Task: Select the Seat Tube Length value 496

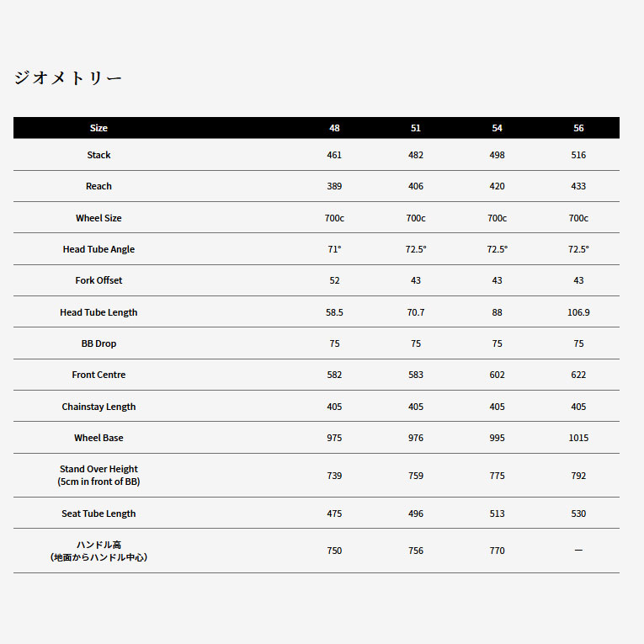Action: click(x=416, y=514)
